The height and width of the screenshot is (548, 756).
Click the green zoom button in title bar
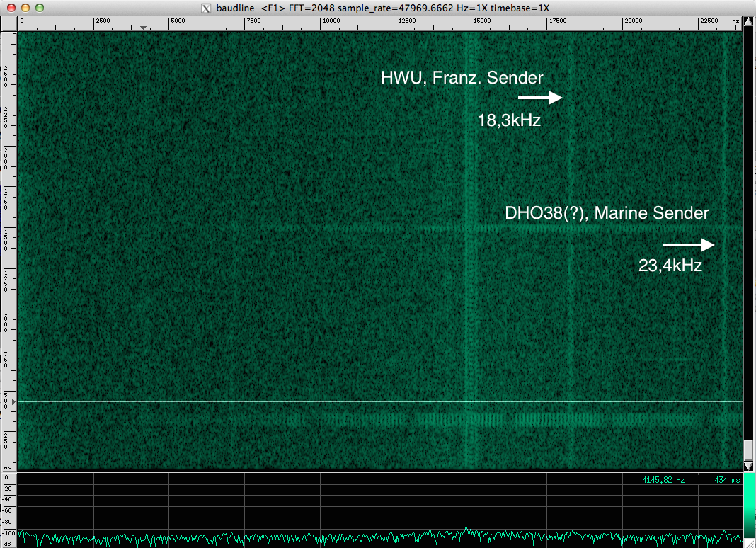(x=40, y=8)
